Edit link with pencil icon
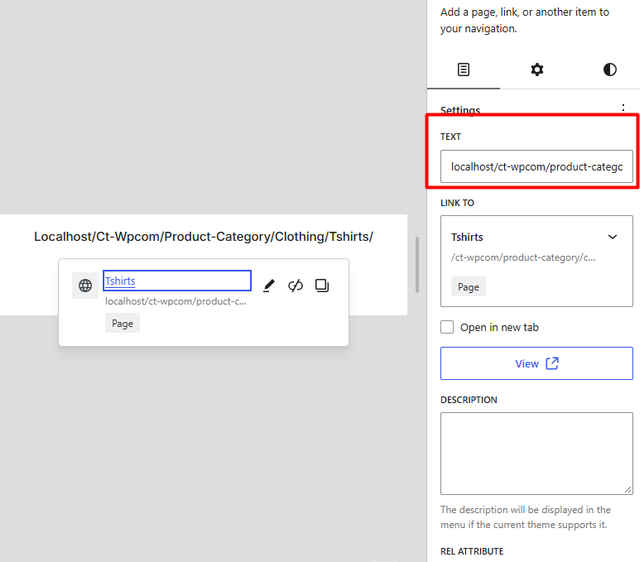 (269, 285)
